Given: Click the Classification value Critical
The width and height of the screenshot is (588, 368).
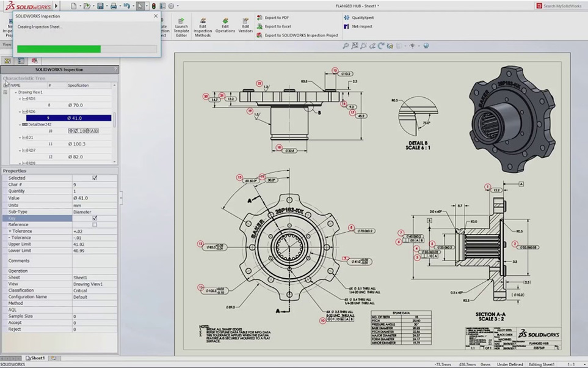Looking at the screenshot, I should coord(80,290).
